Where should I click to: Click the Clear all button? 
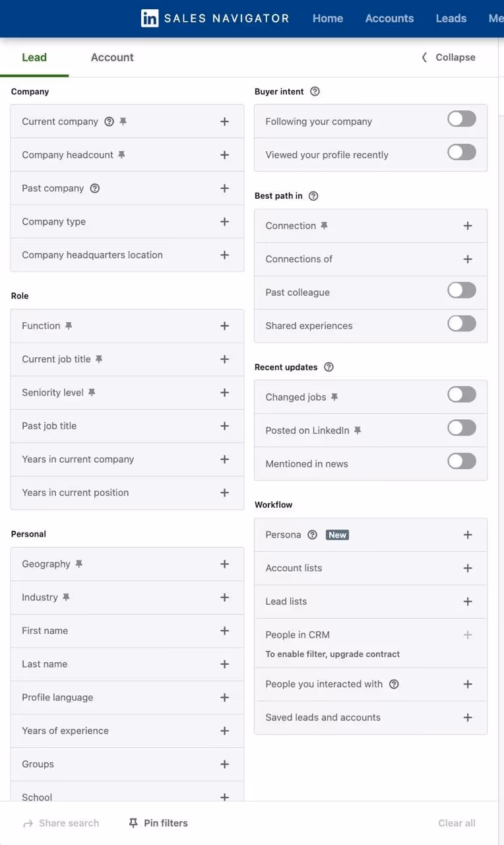point(457,823)
